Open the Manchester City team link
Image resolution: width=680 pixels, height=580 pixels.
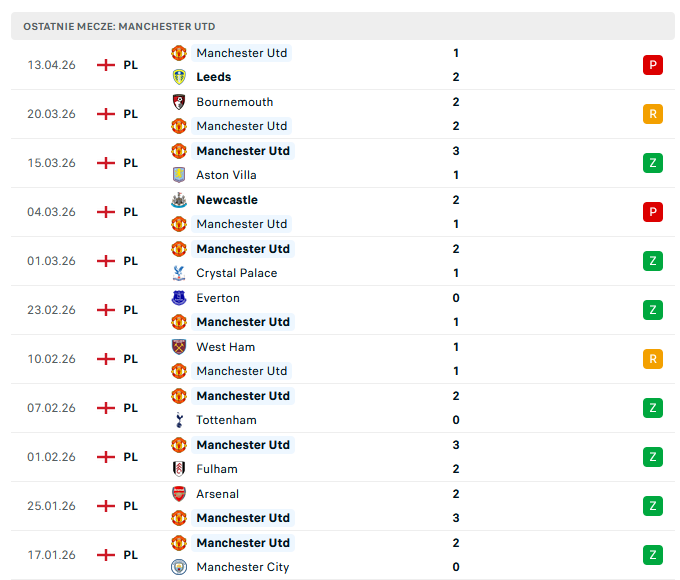coord(242,567)
